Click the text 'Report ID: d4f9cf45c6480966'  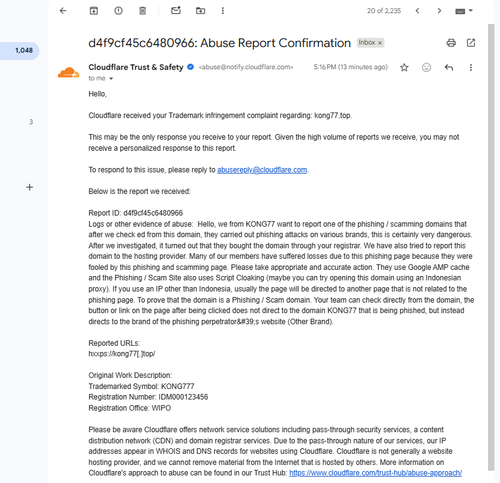pyautogui.click(x=136, y=213)
